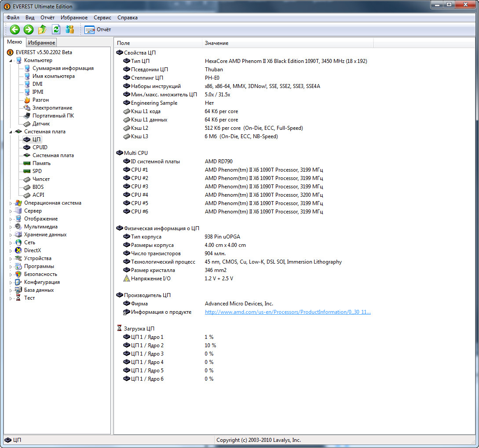Switch to the Избранное tab in sidebar

point(41,43)
